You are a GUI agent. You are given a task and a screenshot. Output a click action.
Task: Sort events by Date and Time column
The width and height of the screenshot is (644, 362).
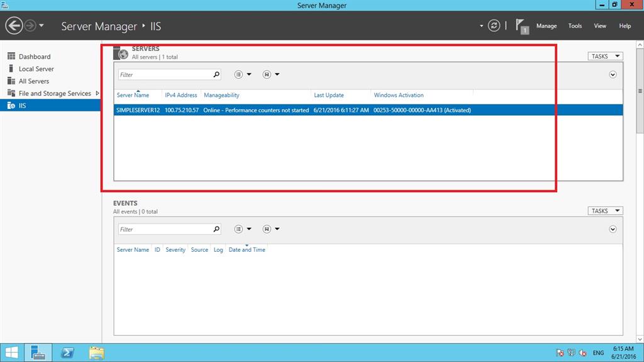point(247,250)
